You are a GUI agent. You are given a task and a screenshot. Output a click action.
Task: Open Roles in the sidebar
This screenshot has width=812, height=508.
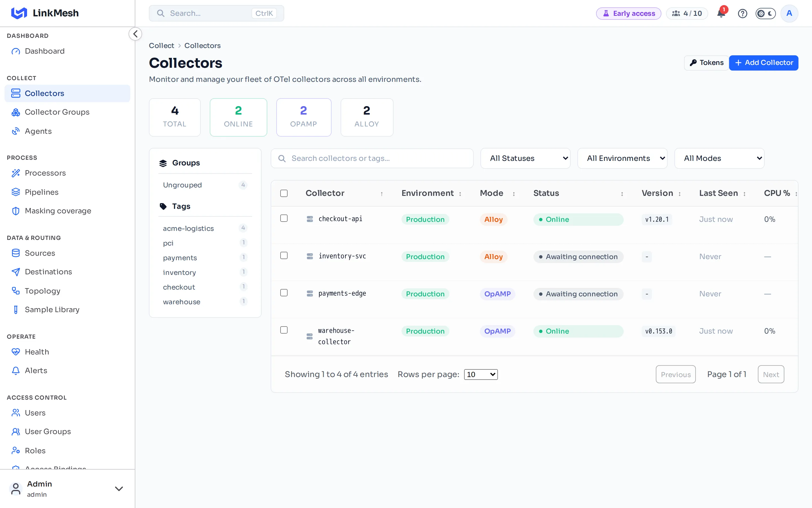click(67, 450)
